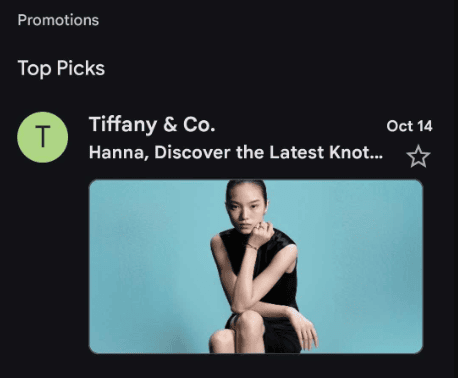
Task: Mark the Oct 14 email as starred
Action: [x=418, y=156]
